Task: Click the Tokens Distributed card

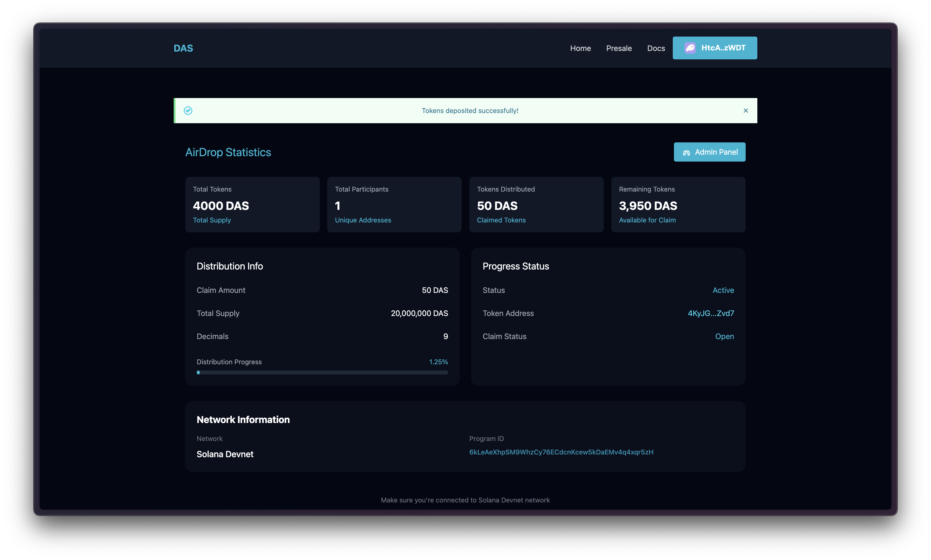Action: [536, 204]
